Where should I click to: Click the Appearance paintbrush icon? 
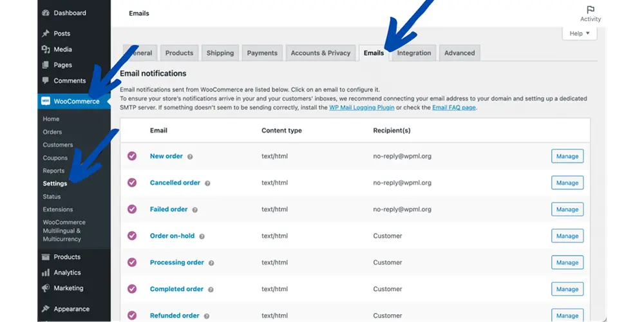coord(46,309)
